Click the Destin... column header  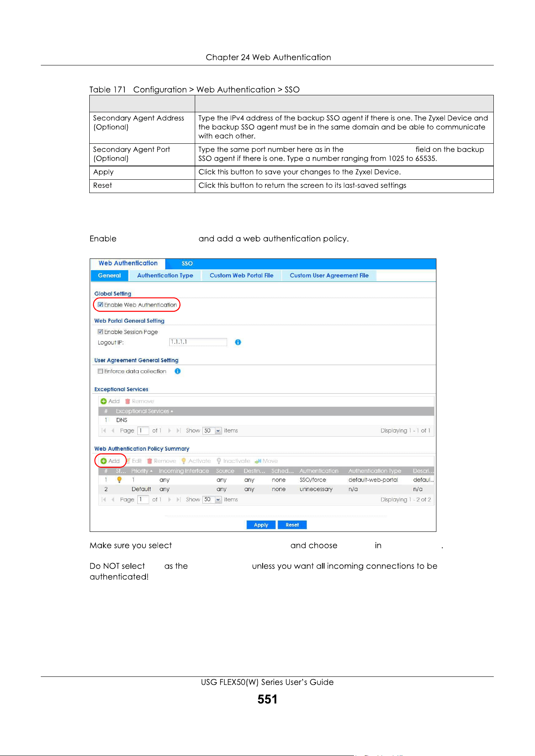[x=255, y=471]
